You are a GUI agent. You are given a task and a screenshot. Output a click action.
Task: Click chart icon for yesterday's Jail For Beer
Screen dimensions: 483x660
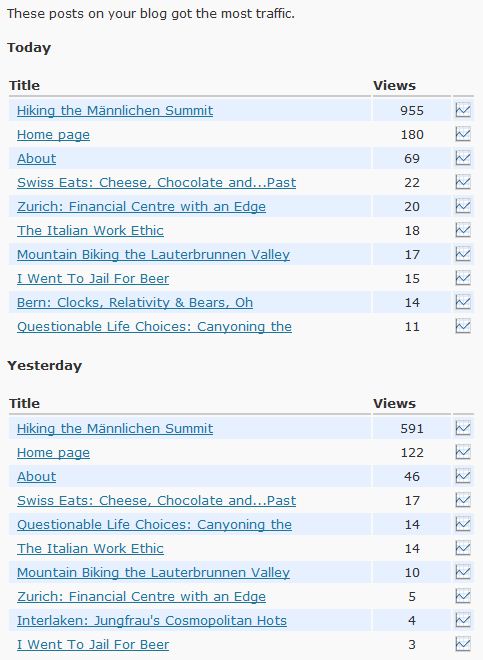pyautogui.click(x=463, y=644)
